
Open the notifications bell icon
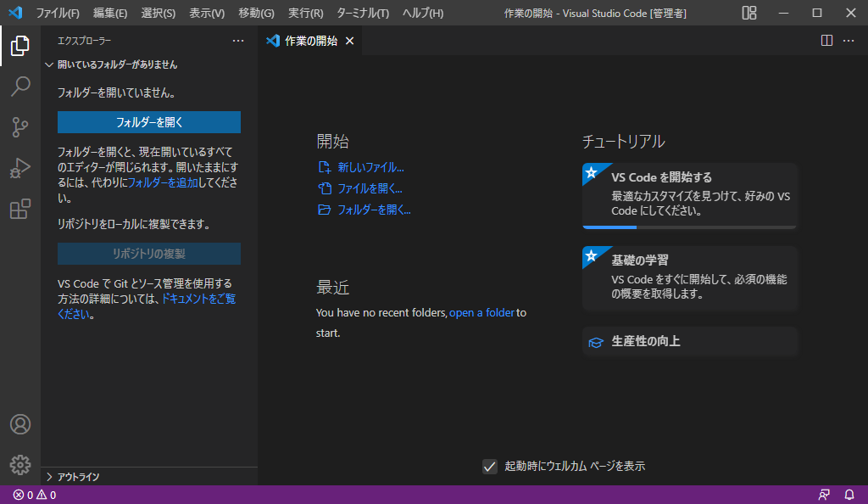pyautogui.click(x=849, y=496)
